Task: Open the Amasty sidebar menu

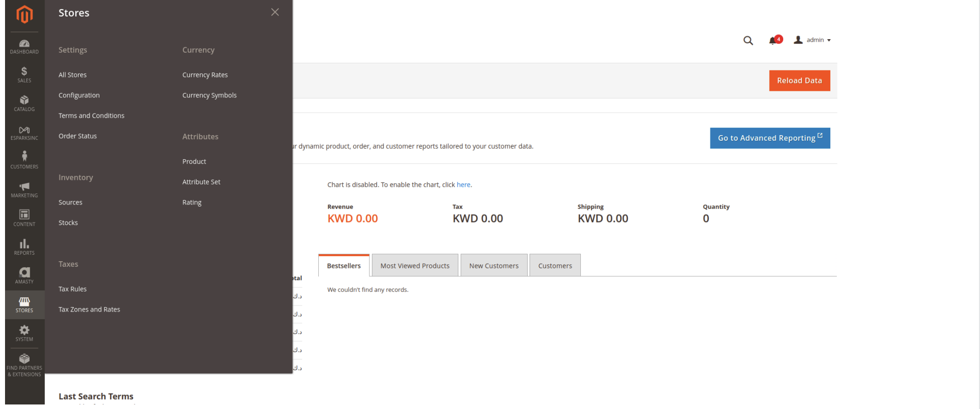Action: click(24, 275)
